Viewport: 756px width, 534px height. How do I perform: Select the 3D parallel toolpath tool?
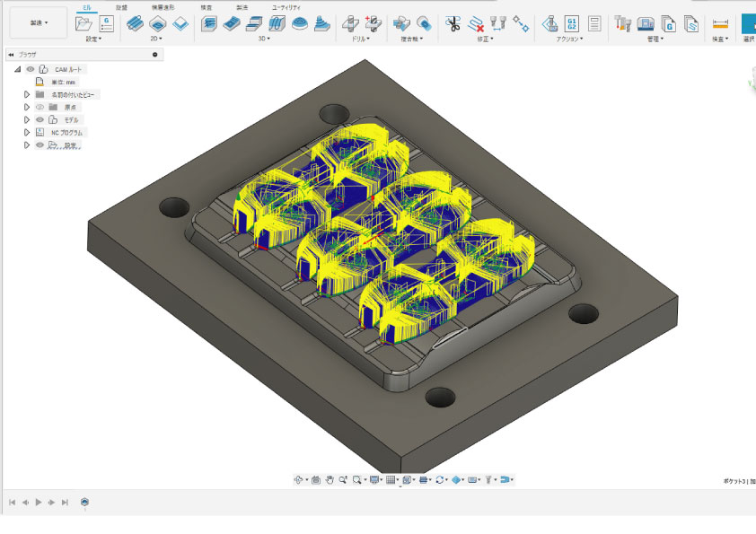click(x=277, y=23)
